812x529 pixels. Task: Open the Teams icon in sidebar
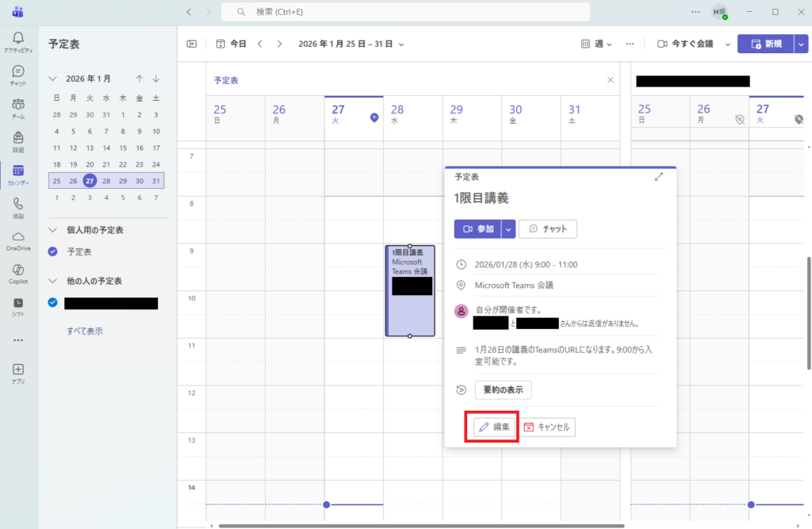[17, 108]
